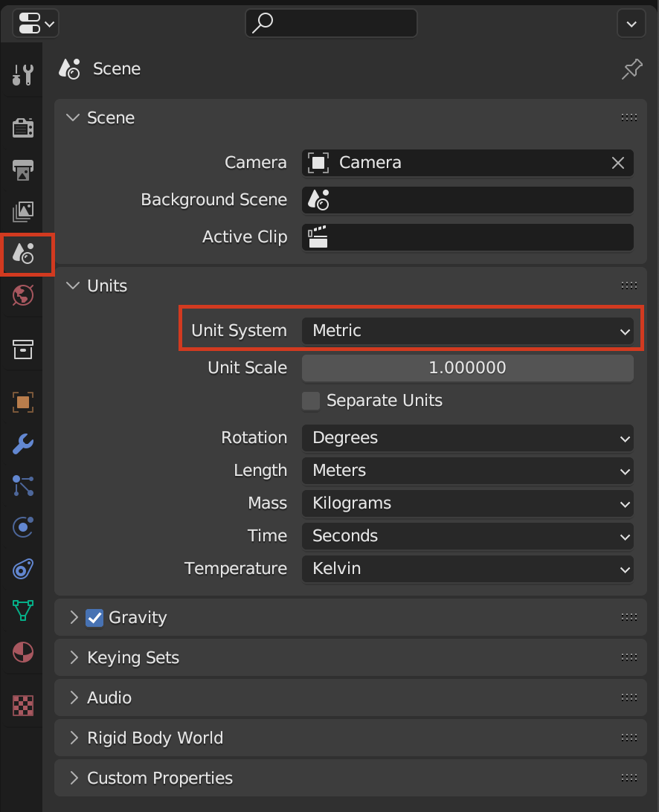Open the Modifiers wrench tab
Screen dimensions: 659x812
click(23, 444)
